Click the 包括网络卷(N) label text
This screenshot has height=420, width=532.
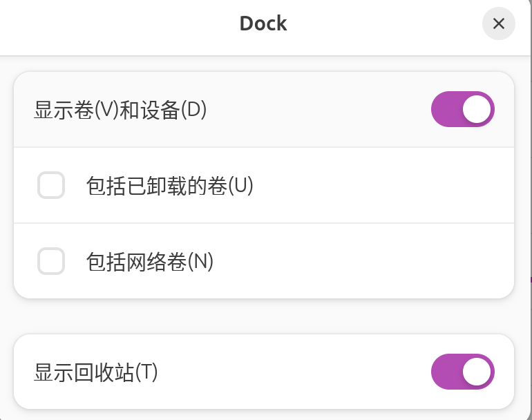click(x=150, y=262)
